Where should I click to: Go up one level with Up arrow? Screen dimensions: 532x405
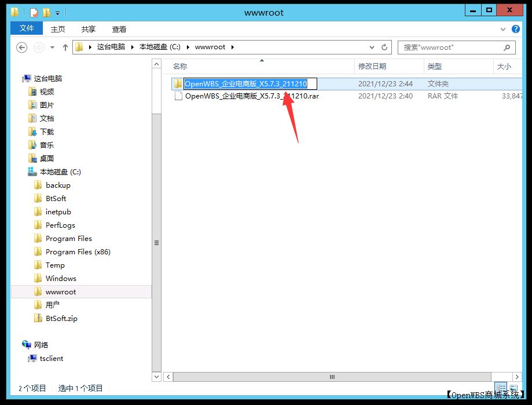(65, 47)
